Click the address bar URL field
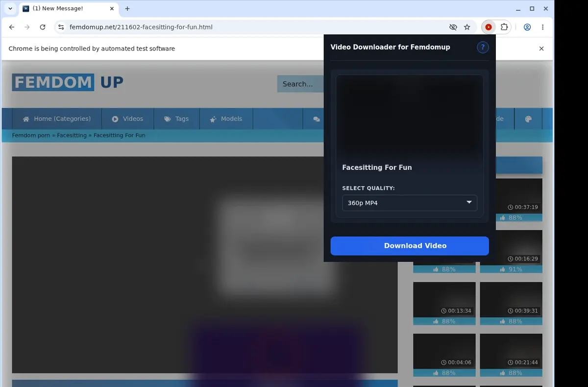 pos(255,27)
